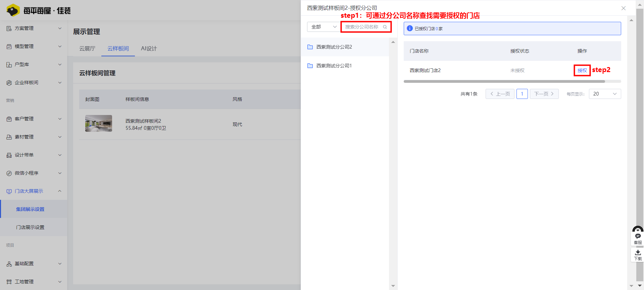The image size is (644, 290).
Task: Click the 每平每屋 logo icon
Action: point(13,10)
